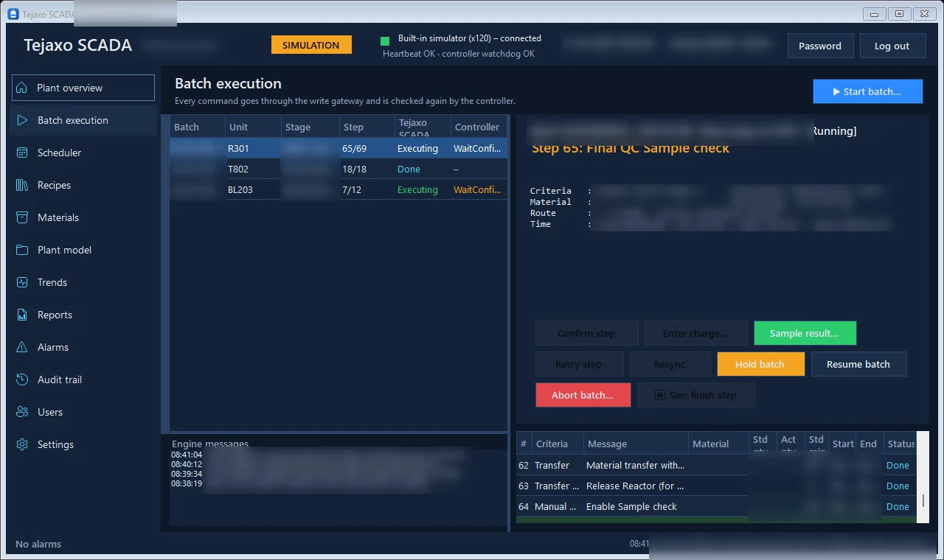Click the Done status for T802
The image size is (944, 560).
(x=409, y=169)
